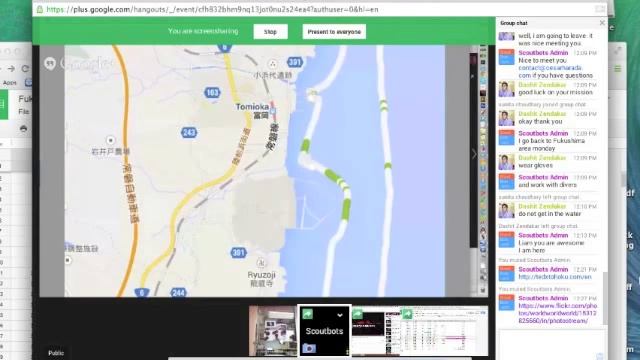Select the spreadsheet screenshare thumbnail
This screenshot has width=640, height=360.
(444, 331)
